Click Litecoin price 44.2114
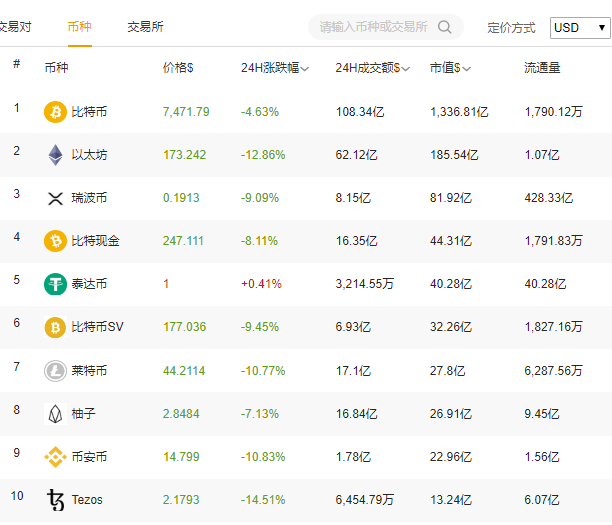Viewport: 612px width, 525px height. point(184,370)
